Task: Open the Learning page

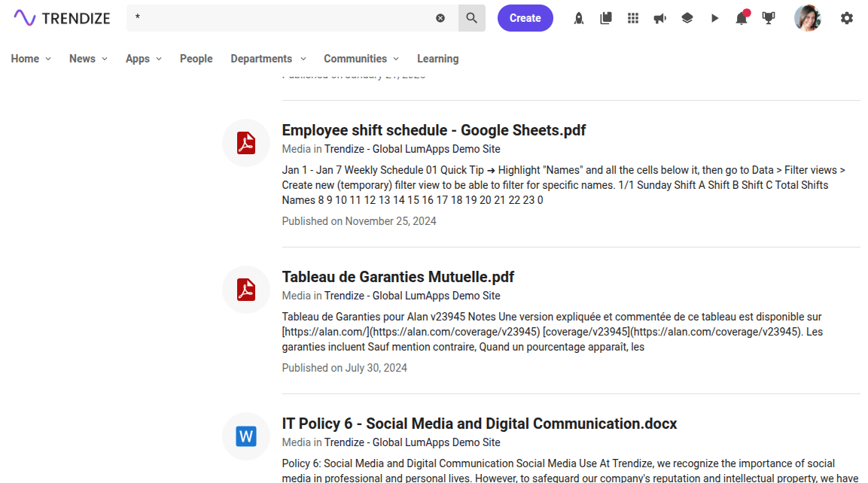Action: pos(438,59)
